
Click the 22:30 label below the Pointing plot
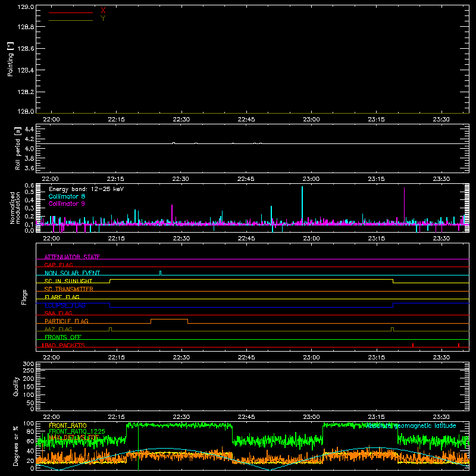point(181,120)
